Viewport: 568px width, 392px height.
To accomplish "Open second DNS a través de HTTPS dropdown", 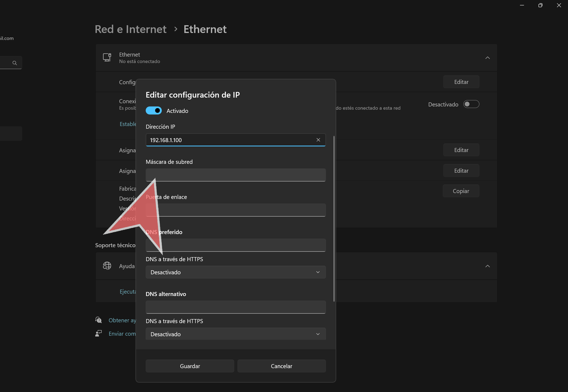I will (x=236, y=334).
